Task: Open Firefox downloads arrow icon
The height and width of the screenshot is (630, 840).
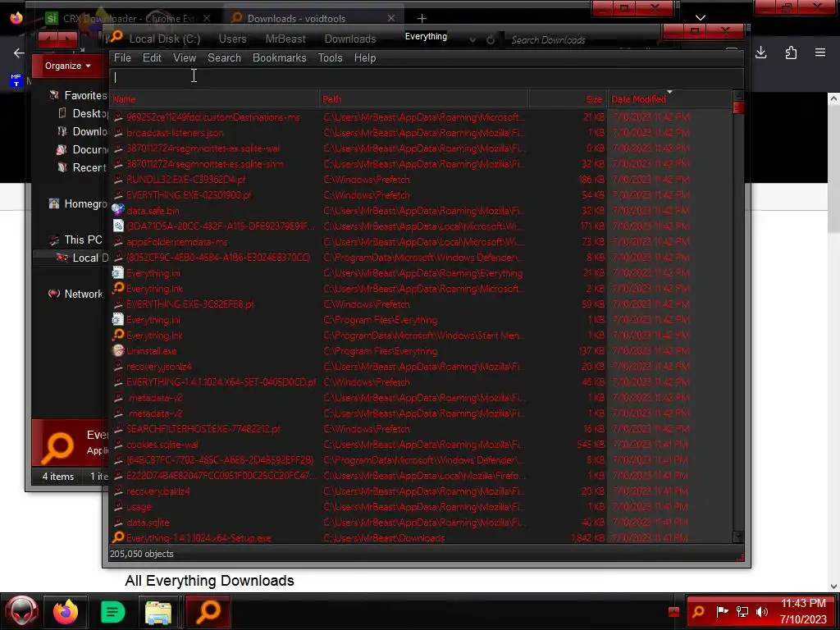Action: (760, 52)
